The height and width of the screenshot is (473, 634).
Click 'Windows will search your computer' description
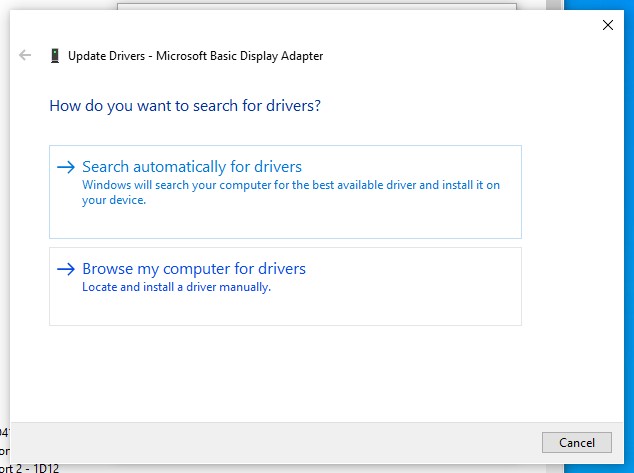(291, 192)
